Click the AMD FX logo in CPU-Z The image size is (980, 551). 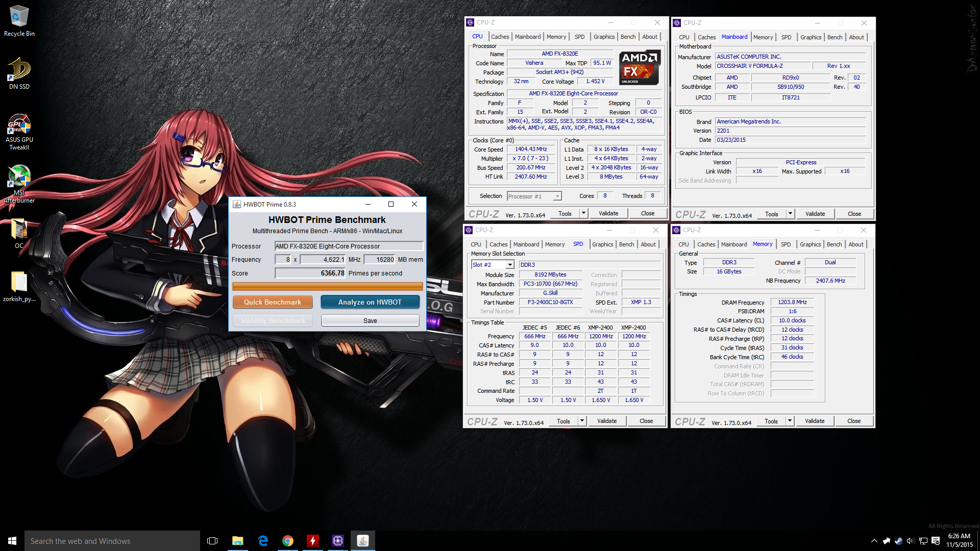[640, 67]
